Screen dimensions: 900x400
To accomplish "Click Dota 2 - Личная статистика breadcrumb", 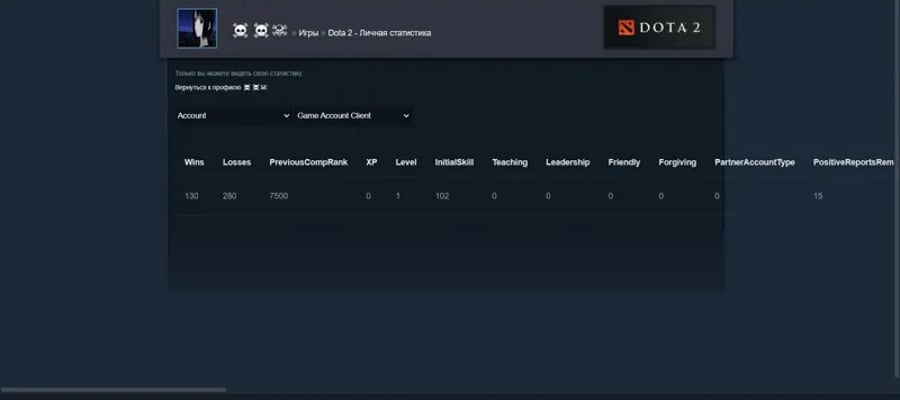I will point(379,33).
